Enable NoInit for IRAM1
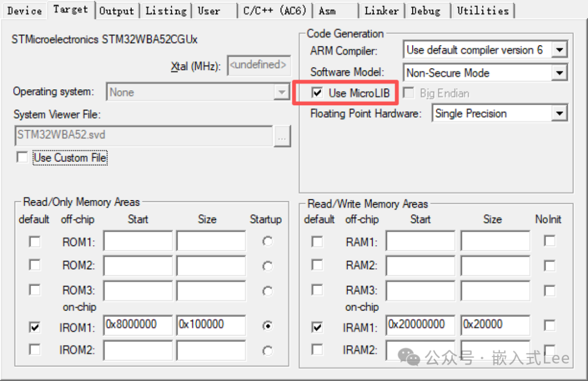This screenshot has height=381, width=588. click(549, 325)
